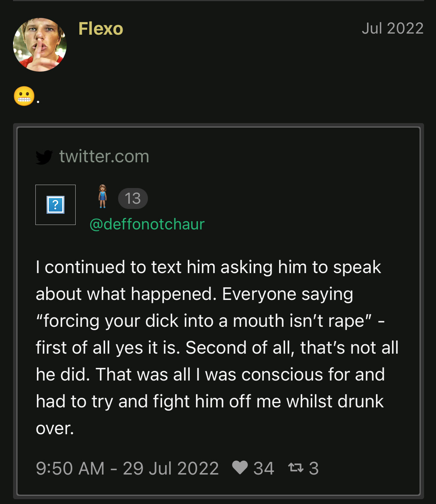Click the broken avatar image frame

[x=56, y=205]
